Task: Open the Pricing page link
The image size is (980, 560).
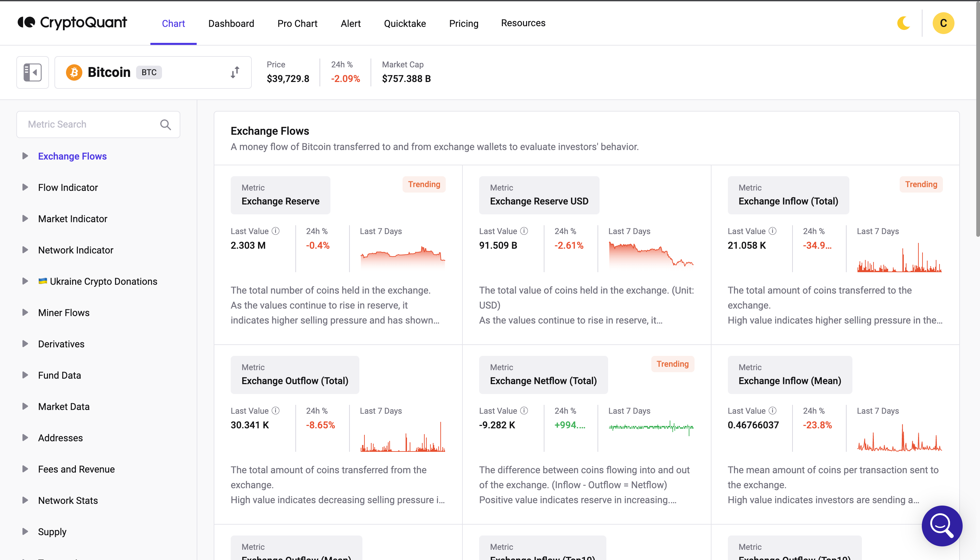Action: [x=464, y=23]
